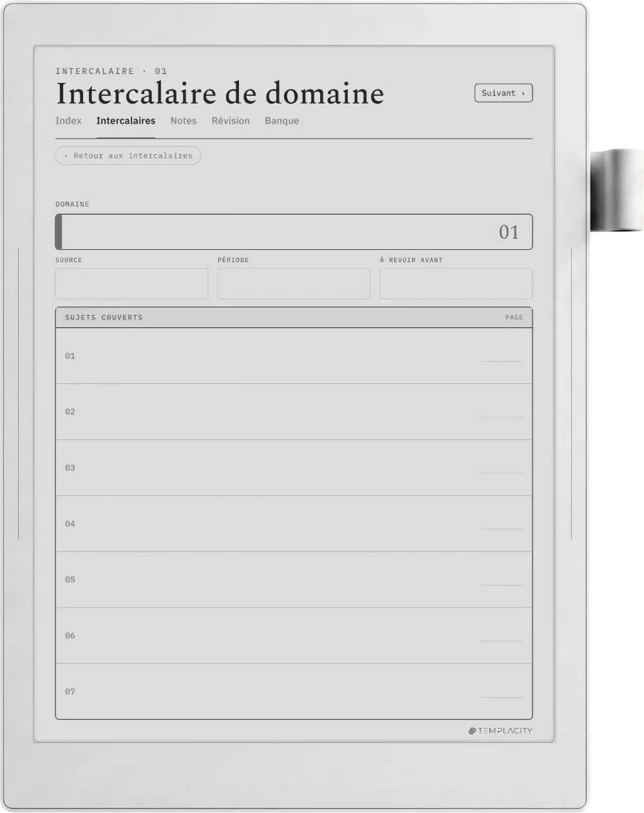Click Retour aux intercalaires link
This screenshot has width=644, height=813.
pos(128,155)
